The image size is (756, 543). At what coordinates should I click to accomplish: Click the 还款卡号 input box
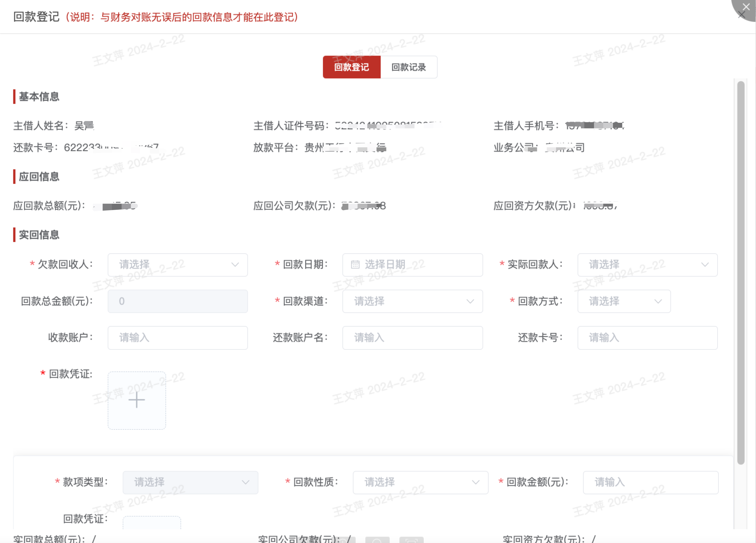[647, 337]
